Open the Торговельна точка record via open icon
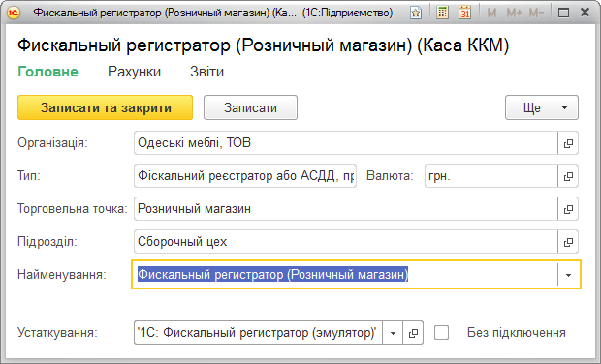Image resolution: width=601 pixels, height=364 pixels. point(568,209)
